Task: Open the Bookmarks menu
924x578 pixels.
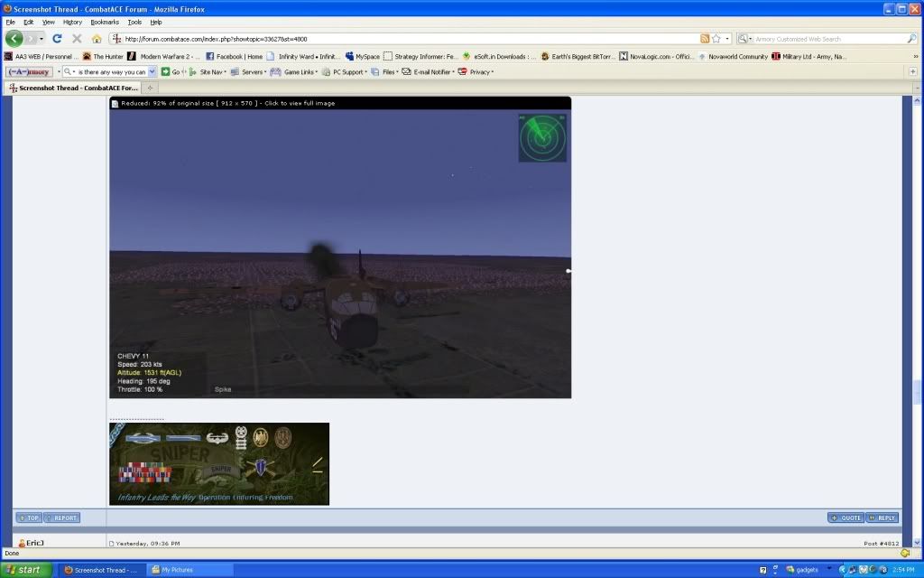Action: coord(105,22)
